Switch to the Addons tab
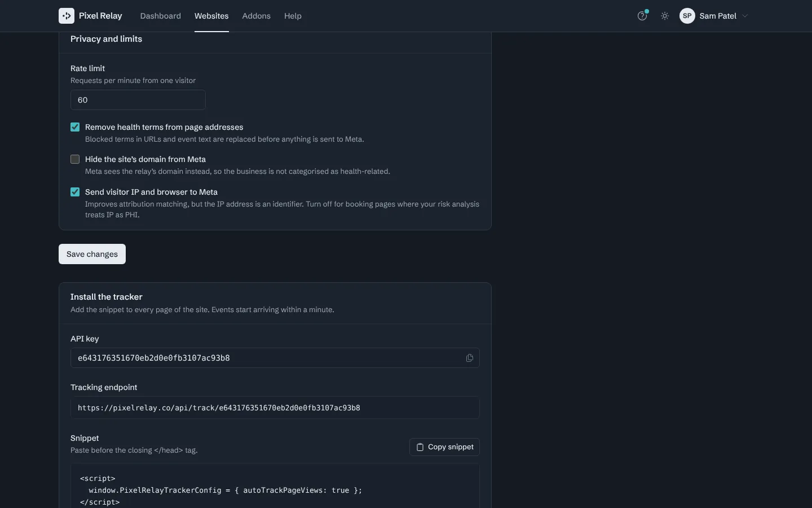812x508 pixels. click(257, 16)
